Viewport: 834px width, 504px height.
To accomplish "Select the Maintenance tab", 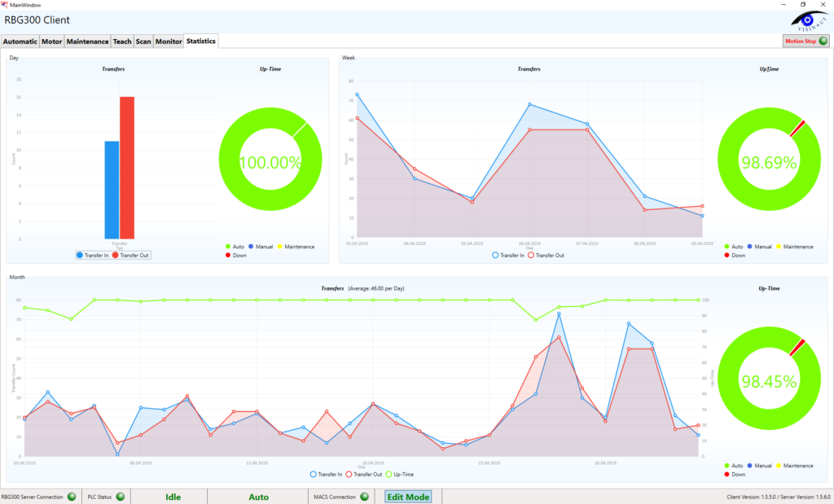I will pos(87,41).
